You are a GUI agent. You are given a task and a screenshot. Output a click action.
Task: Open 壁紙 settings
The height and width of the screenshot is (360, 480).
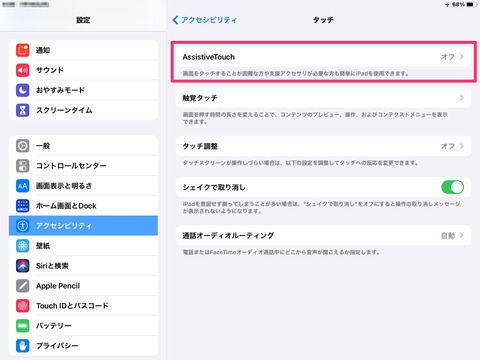(x=83, y=246)
